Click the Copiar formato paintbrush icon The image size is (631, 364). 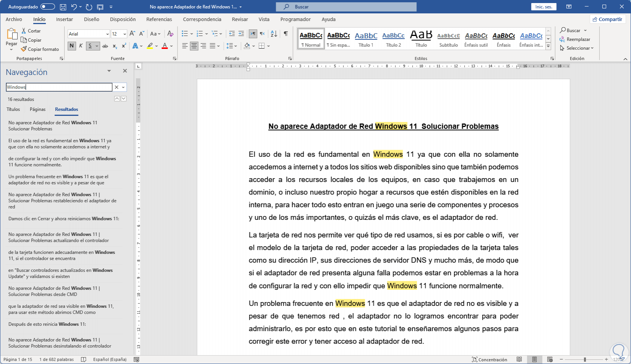tap(24, 49)
